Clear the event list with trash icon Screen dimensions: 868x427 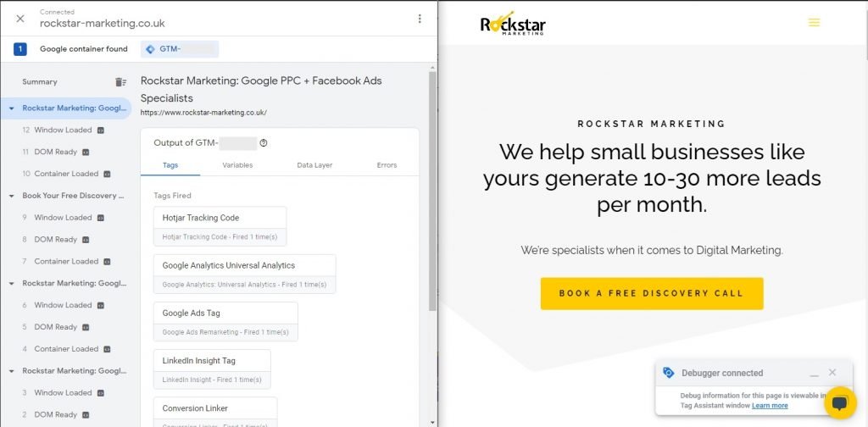pos(120,82)
